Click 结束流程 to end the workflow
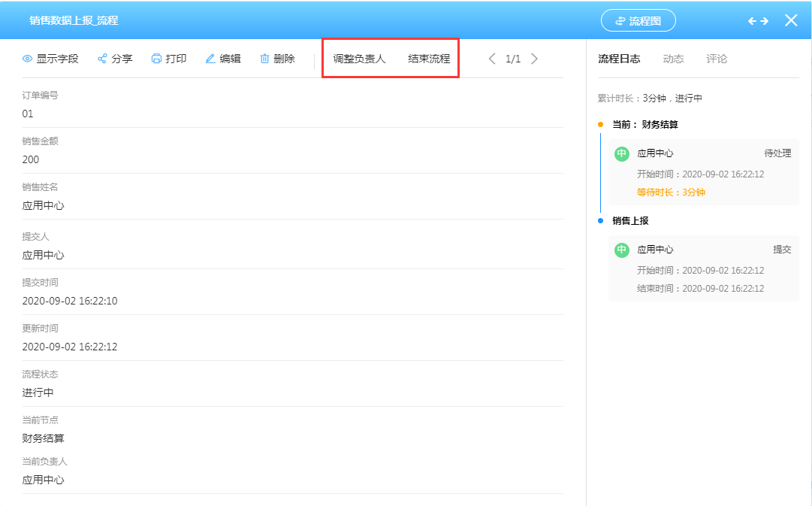The image size is (812, 506). 429,59
